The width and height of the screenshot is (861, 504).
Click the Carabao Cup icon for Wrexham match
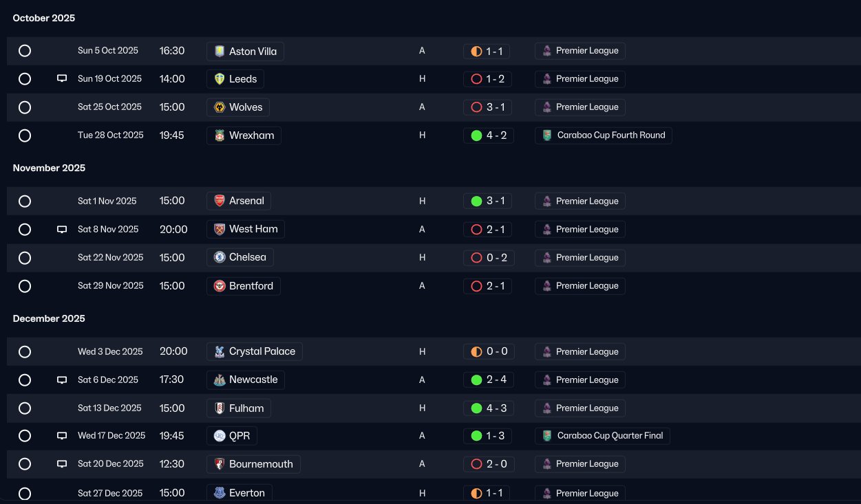pos(547,135)
